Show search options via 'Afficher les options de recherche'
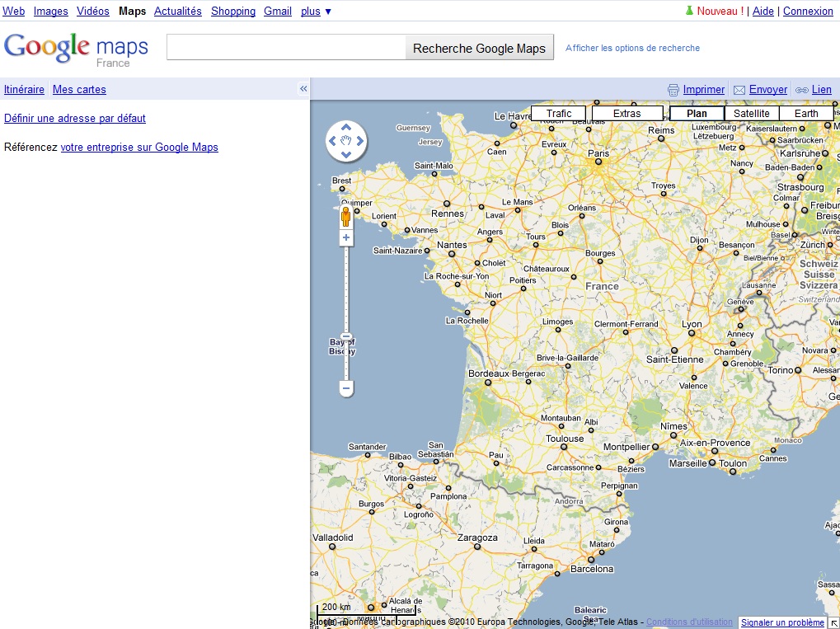Viewport: 840px width, 629px height. click(632, 48)
